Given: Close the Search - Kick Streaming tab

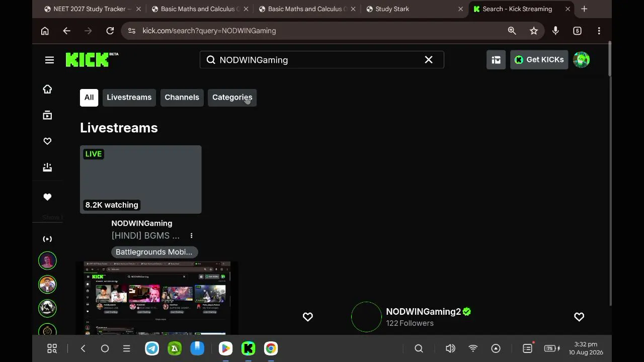Looking at the screenshot, I should coord(568,9).
